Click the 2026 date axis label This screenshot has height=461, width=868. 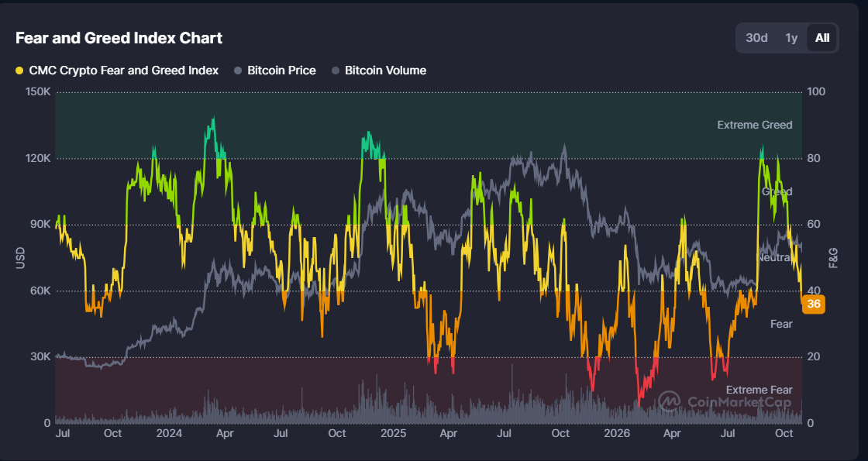617,433
